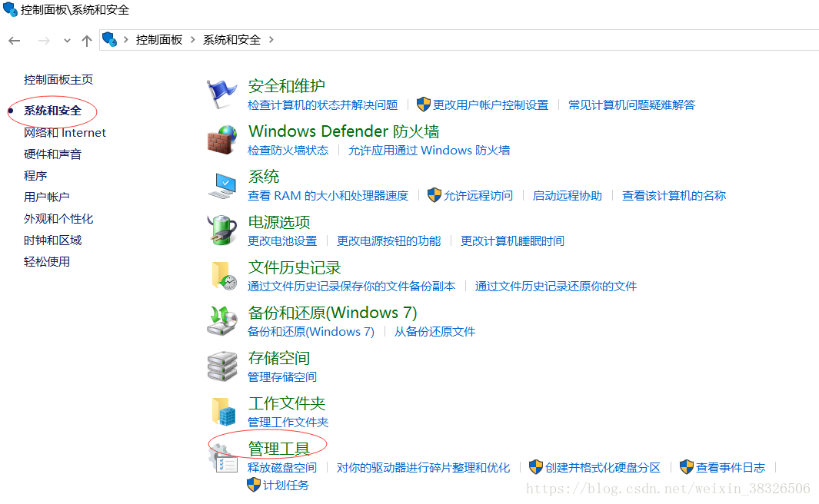Click the 控制面板 breadcrumb in the address bar
This screenshot has height=504, width=819.
tap(158, 40)
